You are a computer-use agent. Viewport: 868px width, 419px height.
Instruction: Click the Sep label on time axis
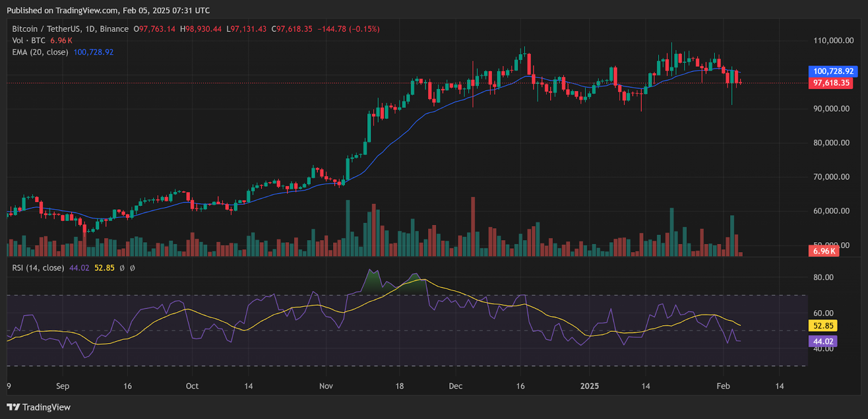pos(62,386)
